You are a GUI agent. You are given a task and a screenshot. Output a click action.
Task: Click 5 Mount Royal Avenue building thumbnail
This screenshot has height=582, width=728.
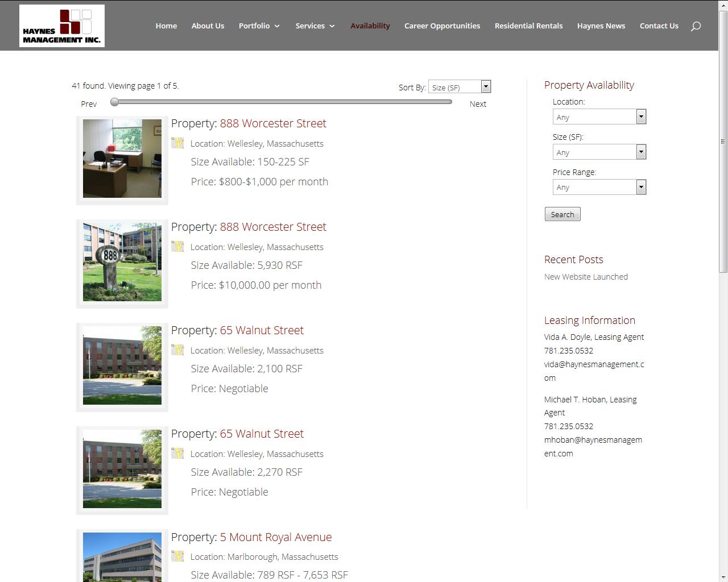coord(122,557)
